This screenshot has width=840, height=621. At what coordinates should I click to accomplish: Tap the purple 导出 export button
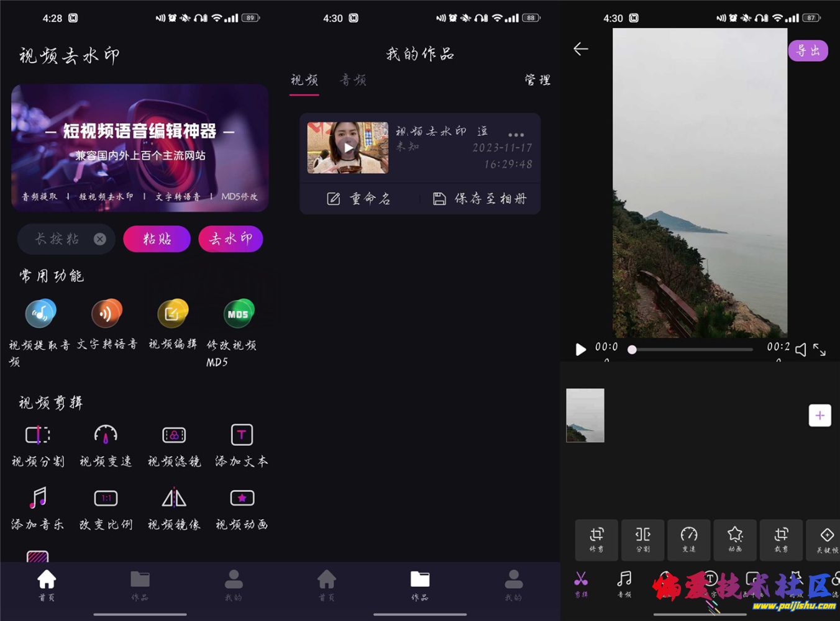pyautogui.click(x=808, y=51)
